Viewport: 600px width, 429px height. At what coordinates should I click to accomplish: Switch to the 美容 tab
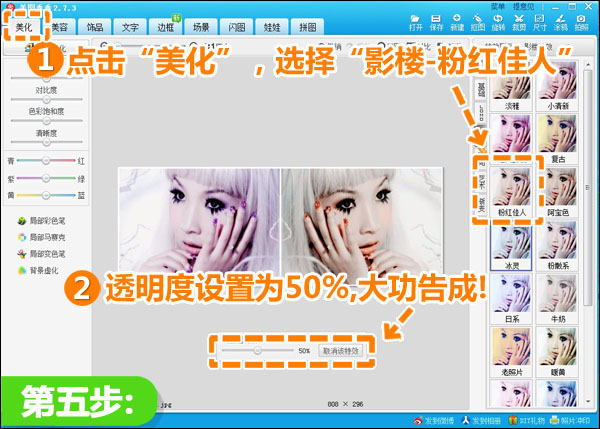[60, 27]
